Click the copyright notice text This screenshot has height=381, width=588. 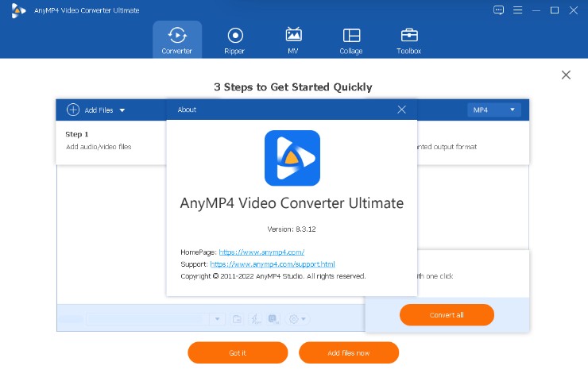point(273,276)
